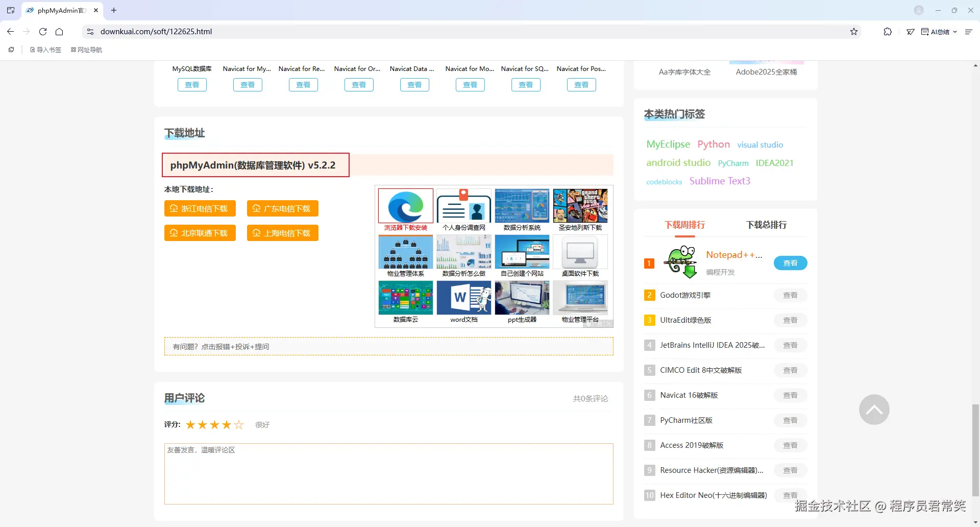Viewport: 980px width, 527px height.
Task: Click 查看 under Navicat for Pos...
Action: tap(581, 85)
